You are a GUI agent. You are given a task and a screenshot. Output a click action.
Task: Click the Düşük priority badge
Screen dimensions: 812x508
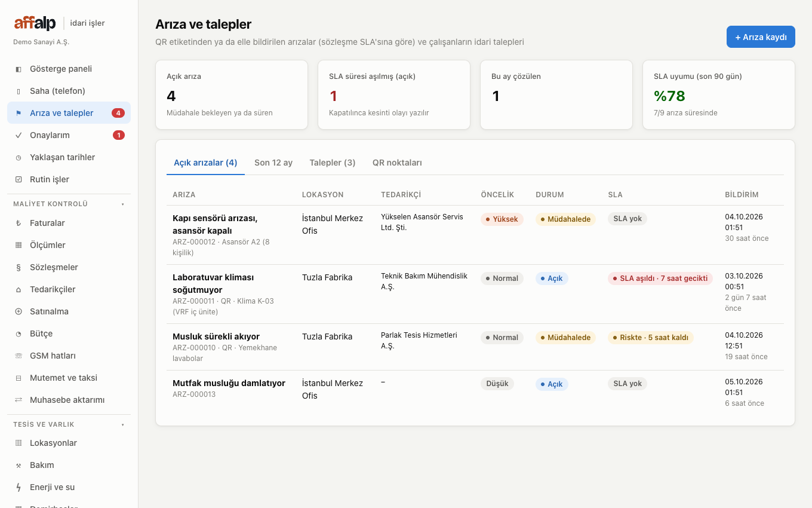(x=497, y=384)
